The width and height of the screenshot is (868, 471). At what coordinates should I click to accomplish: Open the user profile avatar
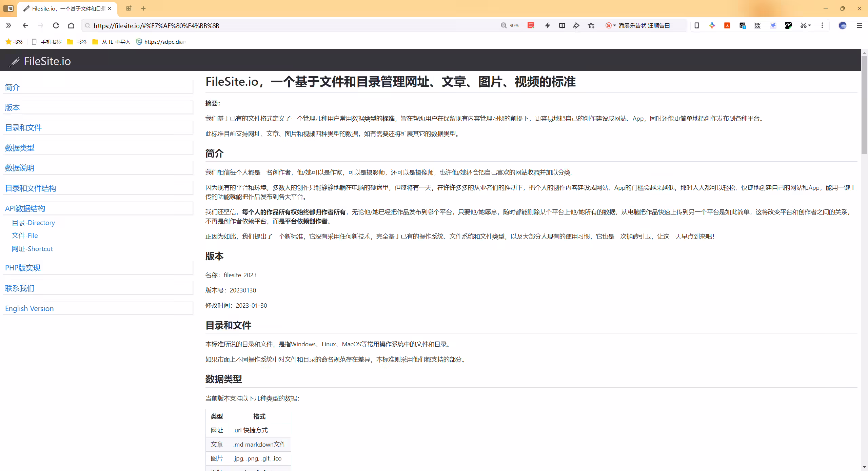coord(843,25)
